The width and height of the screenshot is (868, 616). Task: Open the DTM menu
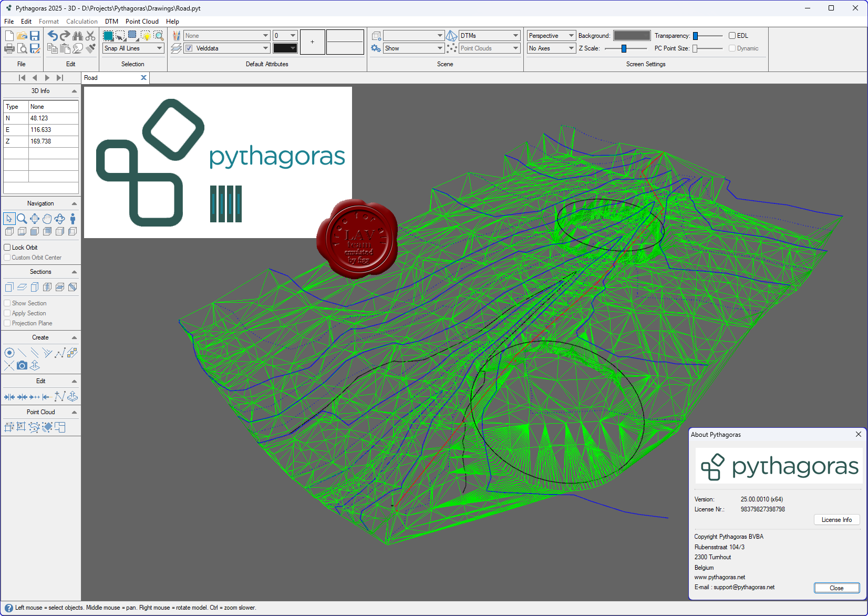point(111,22)
